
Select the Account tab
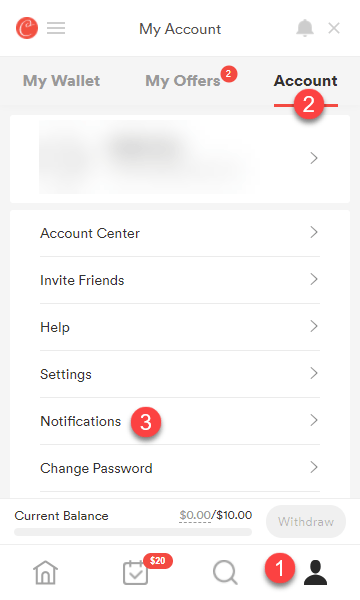point(305,81)
